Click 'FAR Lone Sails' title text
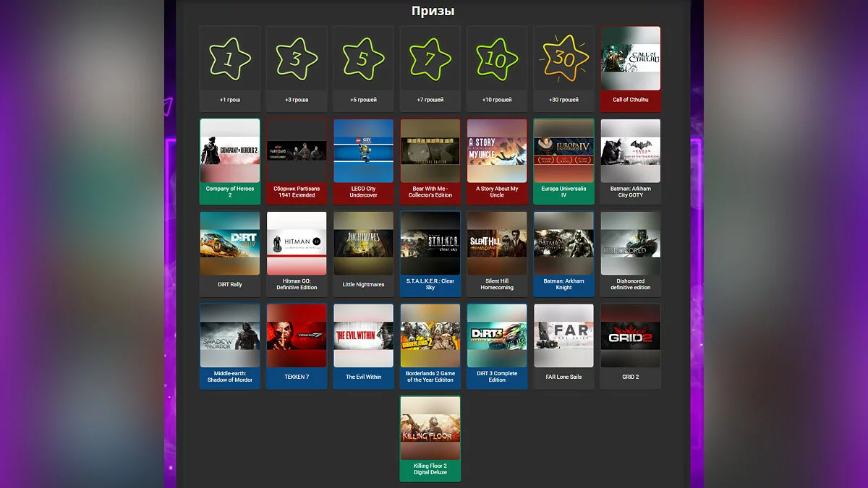This screenshot has height=488, width=868. (x=563, y=377)
